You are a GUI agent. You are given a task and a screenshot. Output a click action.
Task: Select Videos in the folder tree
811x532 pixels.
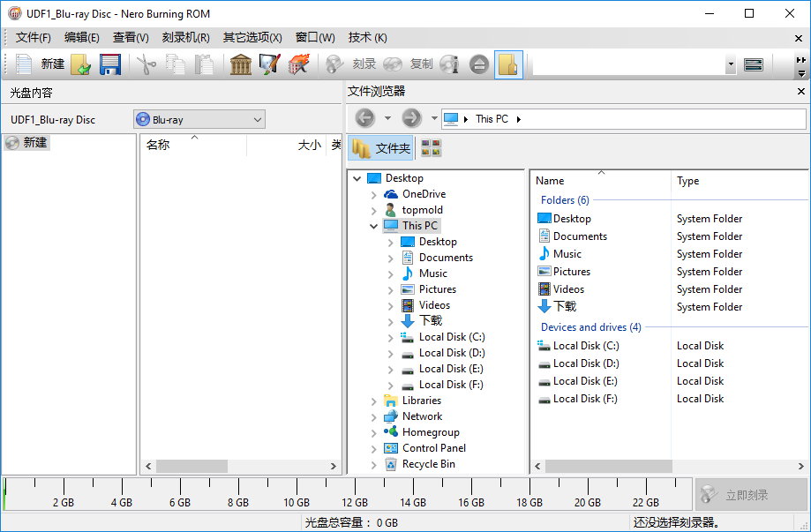(434, 305)
